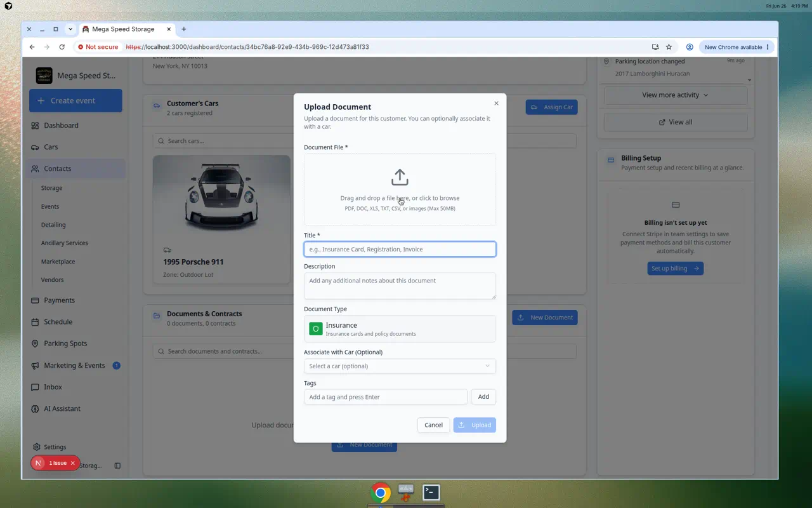
Task: Click the back navigation arrow
Action: tap(32, 47)
